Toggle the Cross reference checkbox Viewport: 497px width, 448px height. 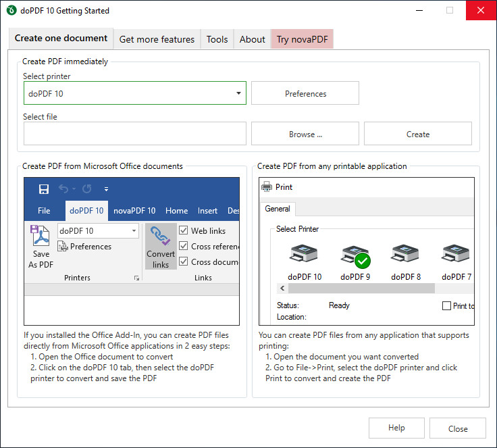coord(183,245)
